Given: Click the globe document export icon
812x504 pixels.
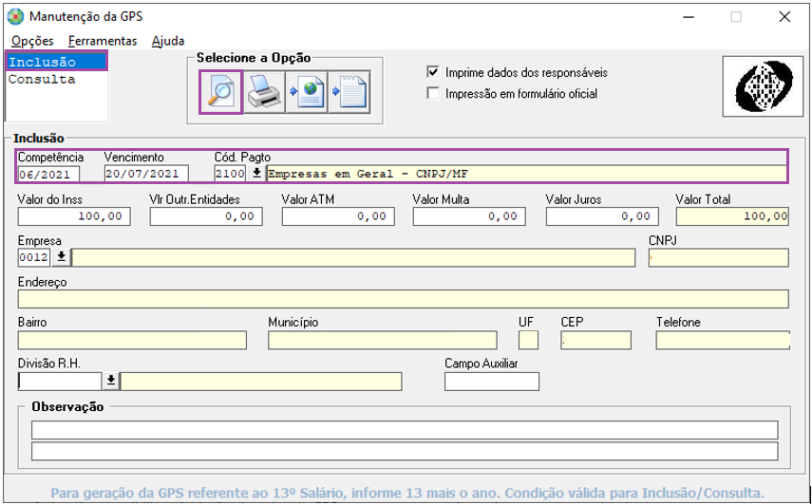Looking at the screenshot, I should pos(307,92).
